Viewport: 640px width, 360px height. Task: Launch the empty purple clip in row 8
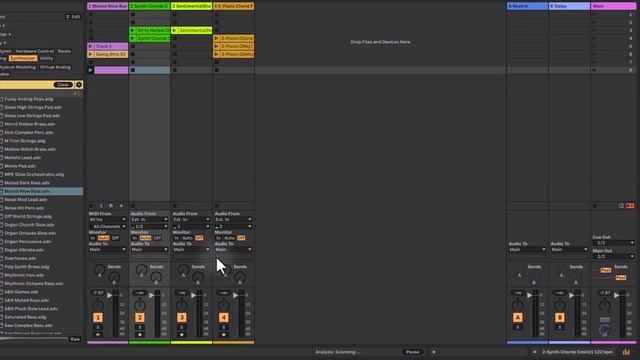coord(90,70)
